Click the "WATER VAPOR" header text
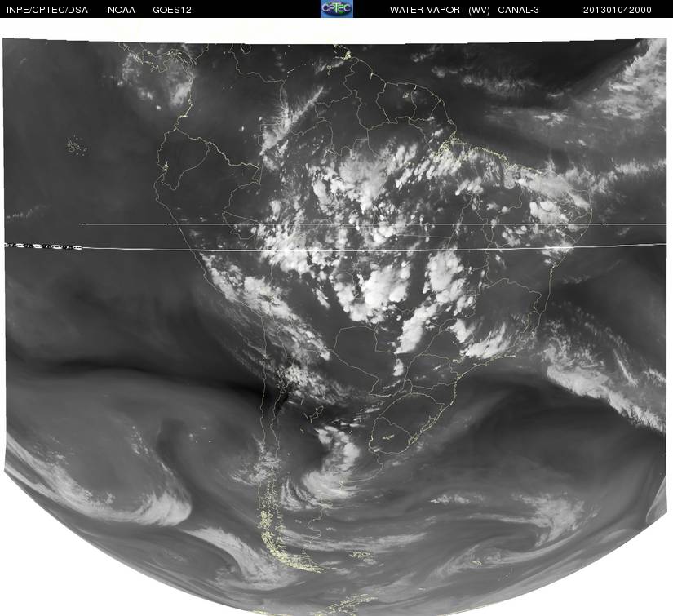The image size is (673, 616). (425, 10)
